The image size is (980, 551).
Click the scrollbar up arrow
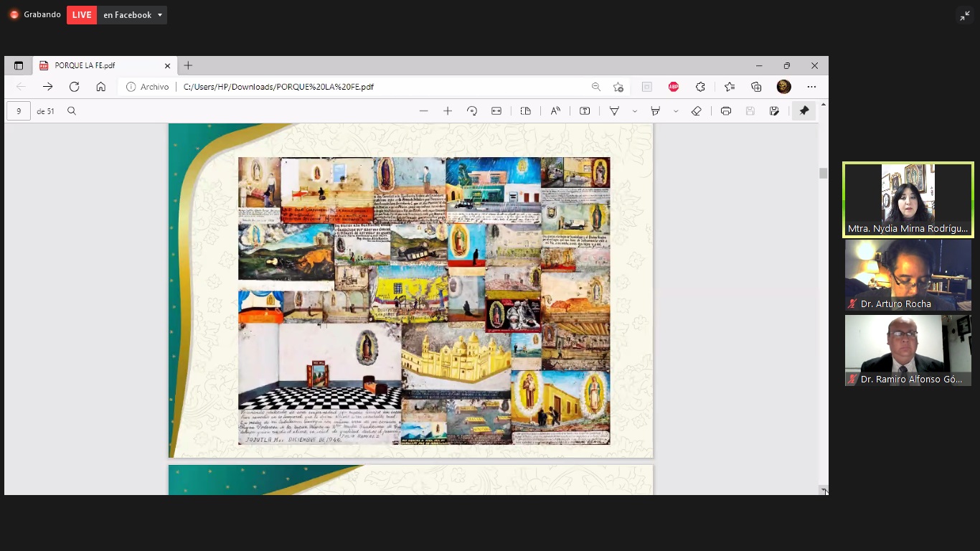(x=824, y=105)
